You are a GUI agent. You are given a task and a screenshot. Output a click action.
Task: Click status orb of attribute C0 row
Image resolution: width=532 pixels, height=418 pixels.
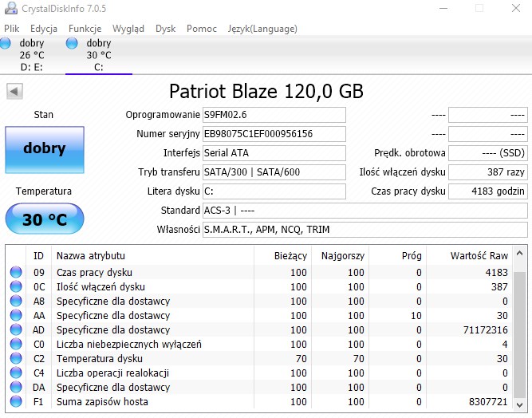(16, 344)
